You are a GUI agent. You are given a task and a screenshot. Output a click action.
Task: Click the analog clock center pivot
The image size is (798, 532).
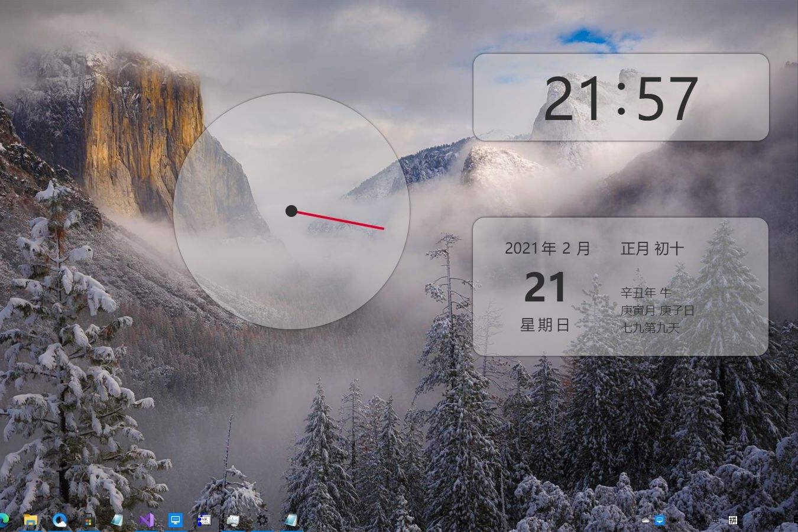tap(291, 211)
